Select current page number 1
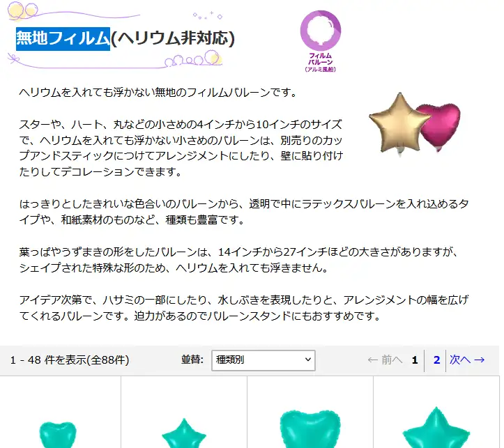 pos(415,360)
